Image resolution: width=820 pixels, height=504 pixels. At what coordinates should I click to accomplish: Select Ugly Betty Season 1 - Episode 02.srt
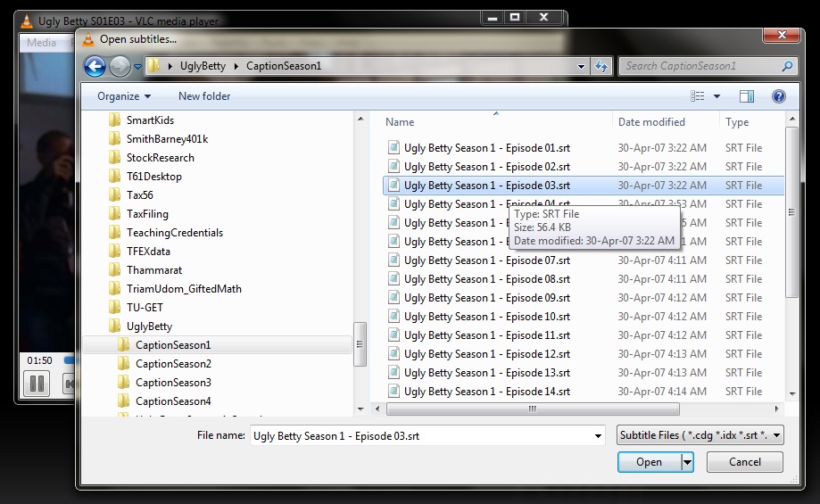click(x=487, y=167)
